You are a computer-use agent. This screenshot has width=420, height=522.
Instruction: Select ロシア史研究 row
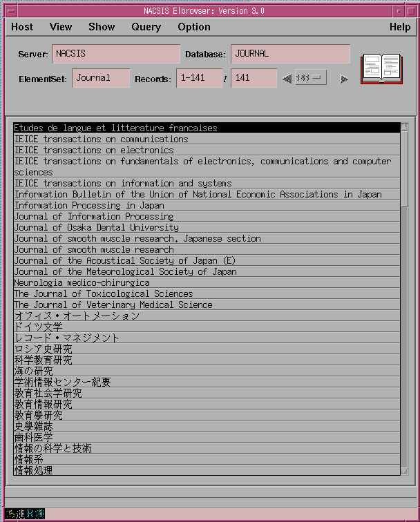207,349
